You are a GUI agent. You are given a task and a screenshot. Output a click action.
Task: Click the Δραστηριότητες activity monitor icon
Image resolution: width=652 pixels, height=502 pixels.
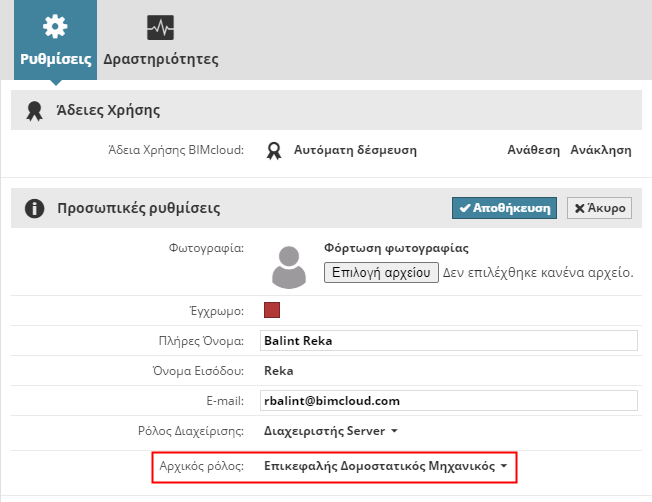pos(160,26)
